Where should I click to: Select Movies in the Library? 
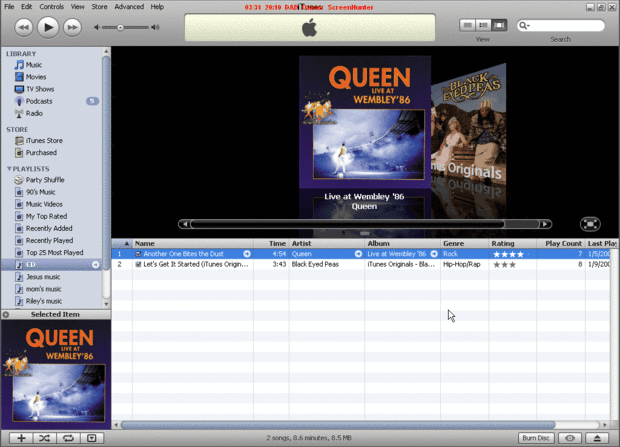click(36, 77)
